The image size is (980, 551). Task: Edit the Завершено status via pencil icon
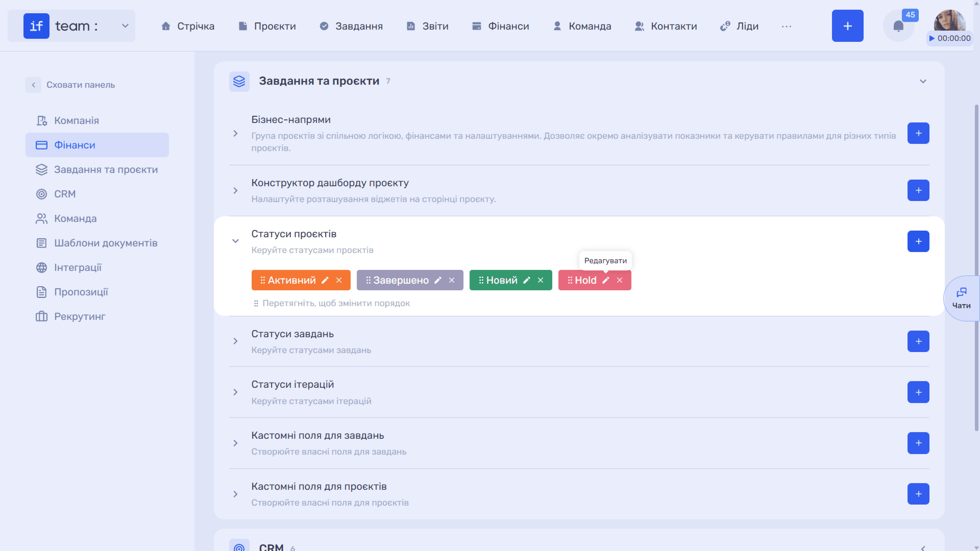pos(438,280)
